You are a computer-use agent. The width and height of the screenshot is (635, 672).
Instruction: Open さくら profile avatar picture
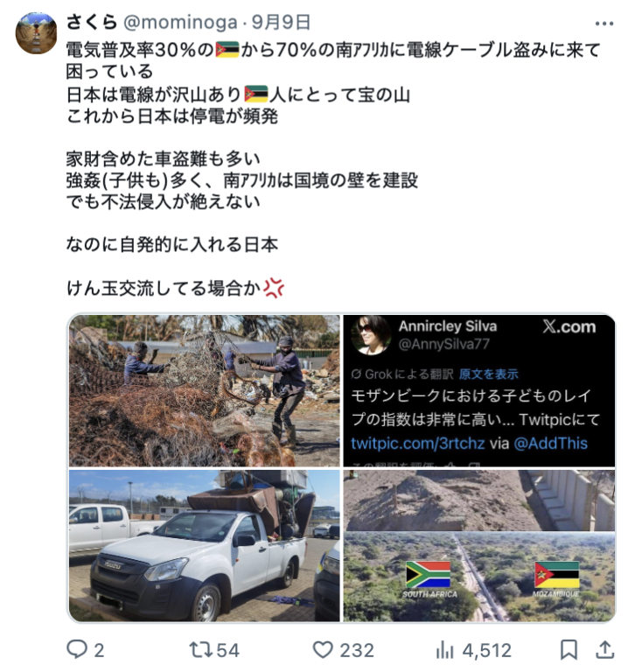pyautogui.click(x=36, y=33)
